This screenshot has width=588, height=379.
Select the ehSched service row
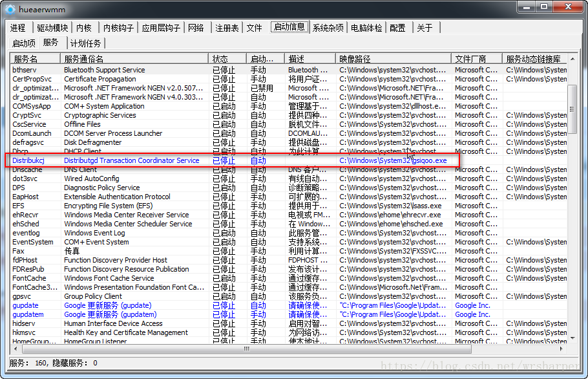[x=289, y=224]
